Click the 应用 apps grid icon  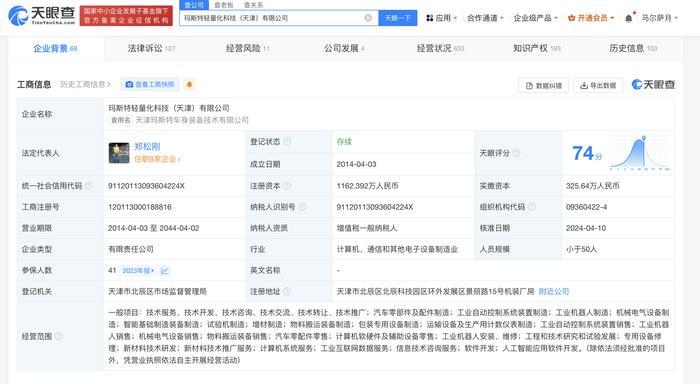(x=429, y=18)
